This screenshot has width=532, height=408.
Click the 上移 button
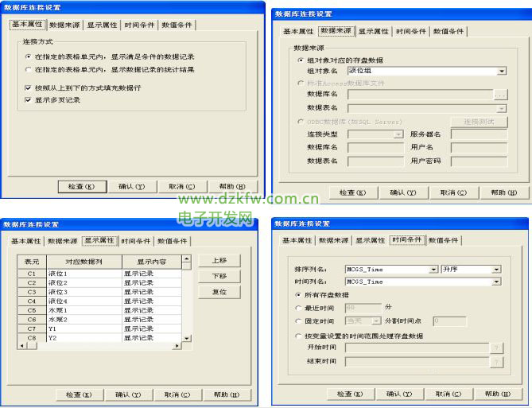219,261
